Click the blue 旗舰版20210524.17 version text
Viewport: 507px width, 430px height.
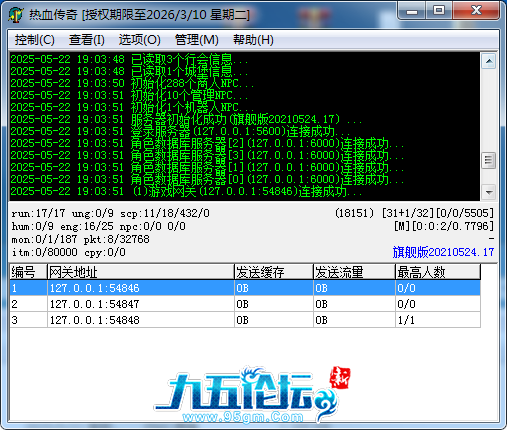(x=443, y=252)
